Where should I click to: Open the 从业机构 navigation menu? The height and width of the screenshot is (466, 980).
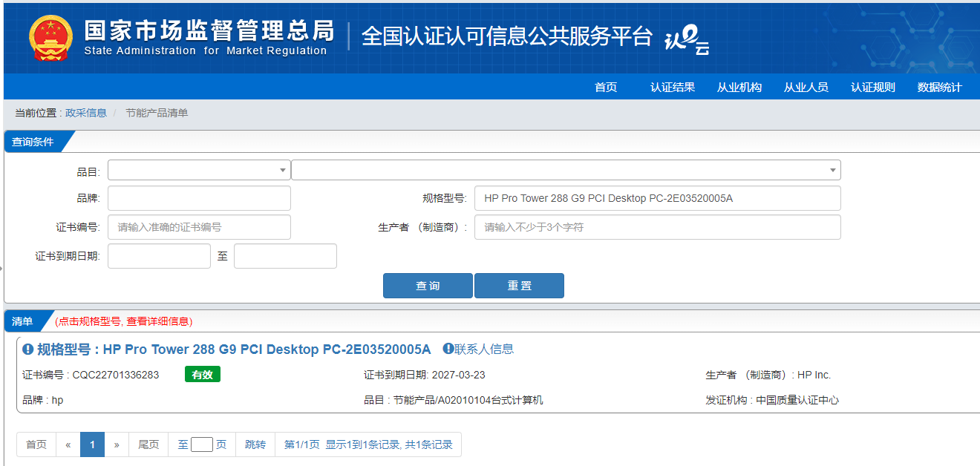(739, 88)
